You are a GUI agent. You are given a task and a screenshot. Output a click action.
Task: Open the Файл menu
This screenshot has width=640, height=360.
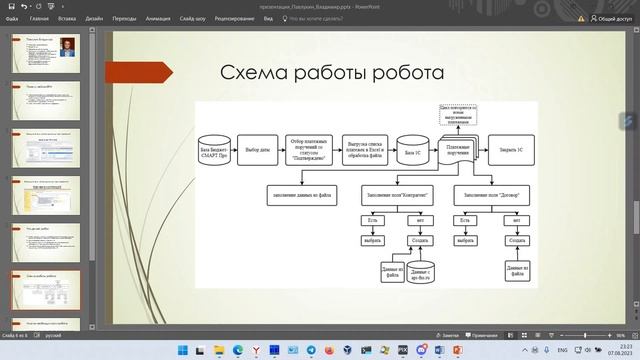(12, 19)
